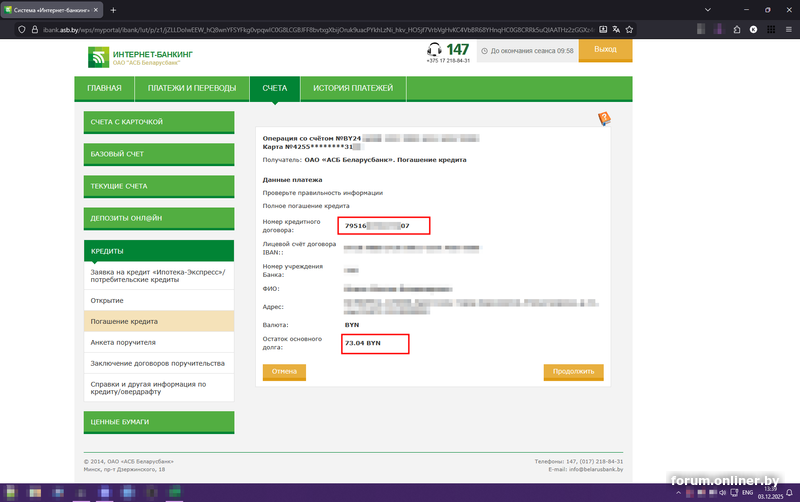Click the info@belarusbank.by email text

(596, 469)
